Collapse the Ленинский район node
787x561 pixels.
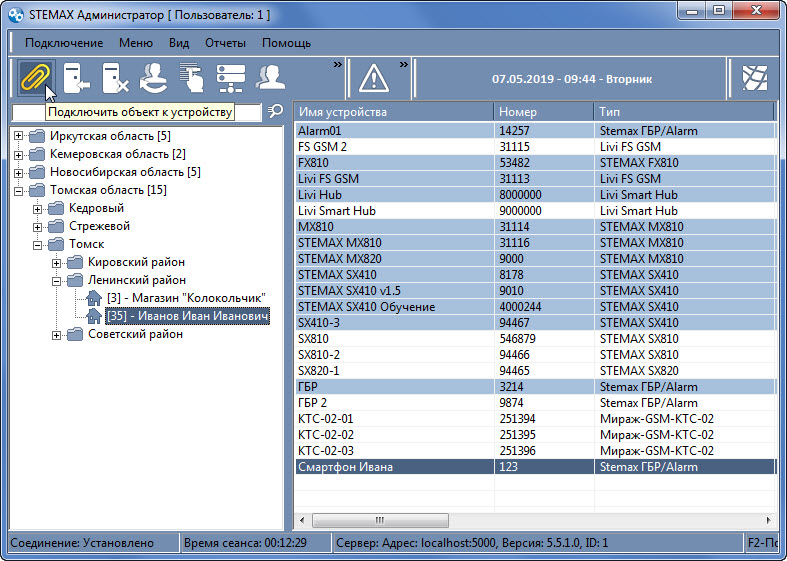pos(57,281)
